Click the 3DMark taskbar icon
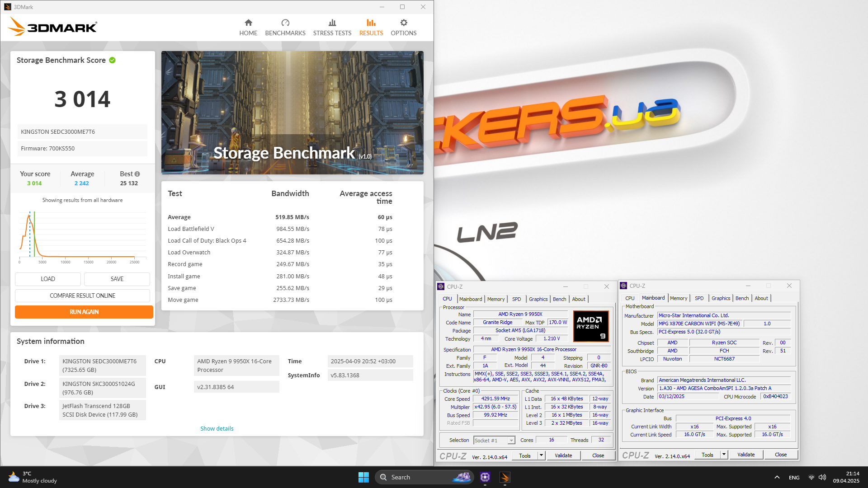Screen dimensions: 868x488 click(505, 477)
